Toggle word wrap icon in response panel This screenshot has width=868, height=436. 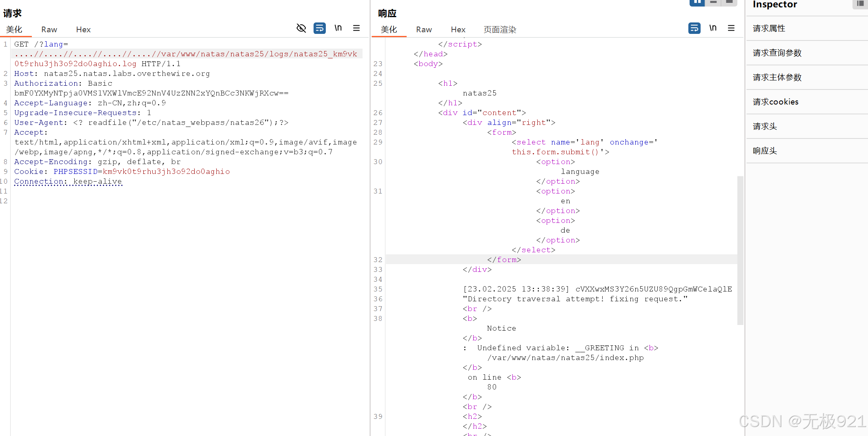click(694, 28)
